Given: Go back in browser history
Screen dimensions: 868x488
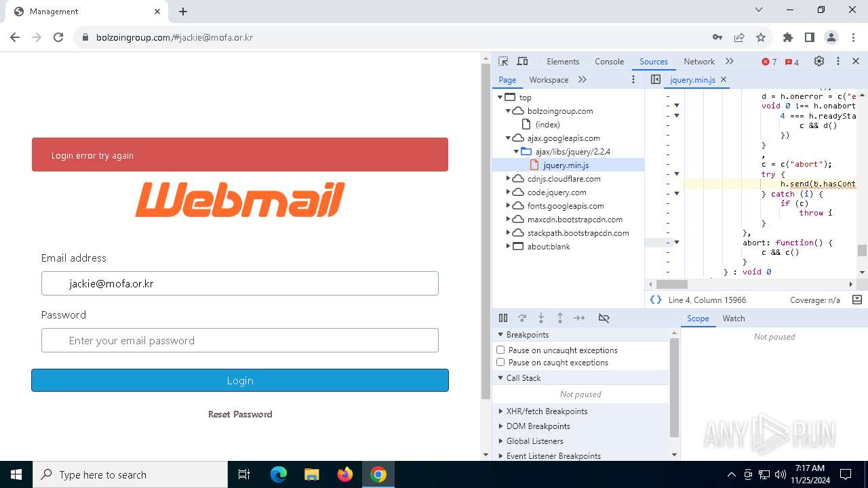Looking at the screenshot, I should click(15, 37).
